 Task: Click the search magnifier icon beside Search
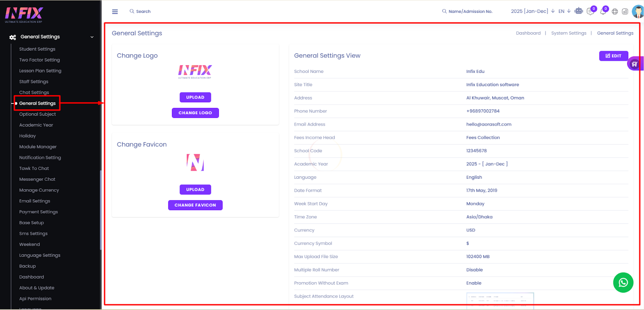coord(132,11)
